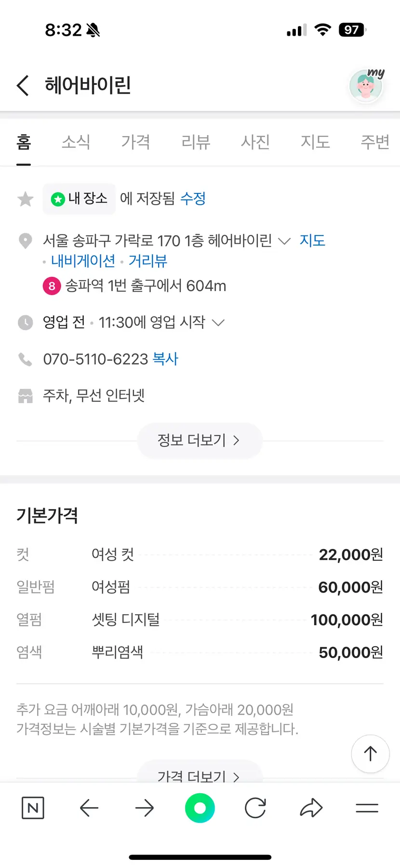
Task: Tap the green circle Naver button
Action: coord(200,808)
